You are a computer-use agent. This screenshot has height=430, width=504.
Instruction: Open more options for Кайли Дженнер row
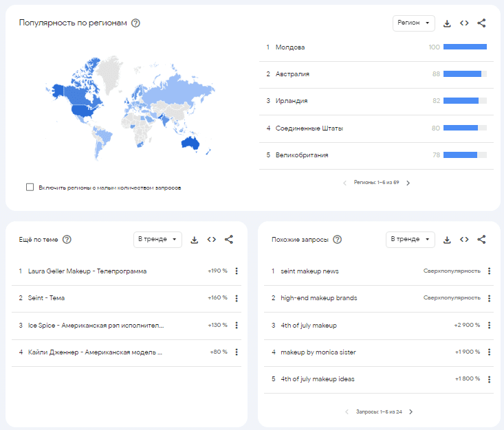pyautogui.click(x=237, y=352)
